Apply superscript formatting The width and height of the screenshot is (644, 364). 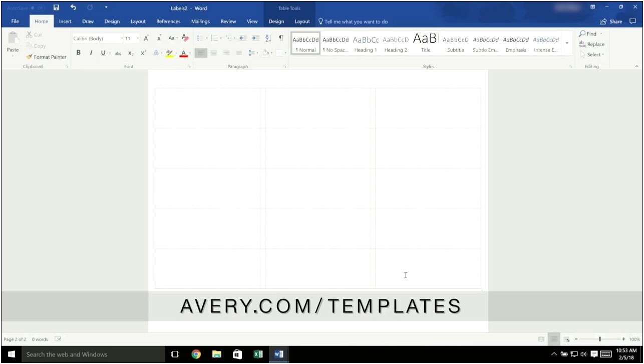pyautogui.click(x=143, y=53)
